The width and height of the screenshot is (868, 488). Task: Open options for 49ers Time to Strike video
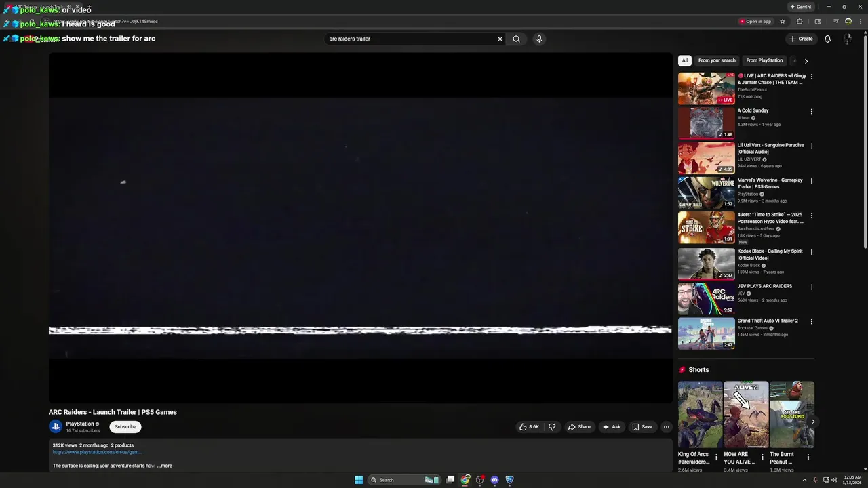point(811,216)
